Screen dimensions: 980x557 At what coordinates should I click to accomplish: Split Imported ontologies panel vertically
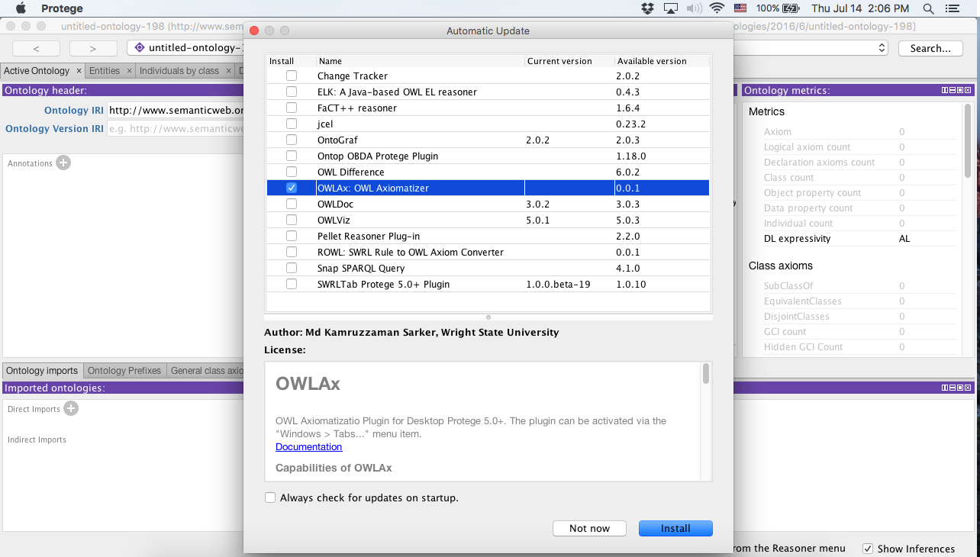coord(945,388)
